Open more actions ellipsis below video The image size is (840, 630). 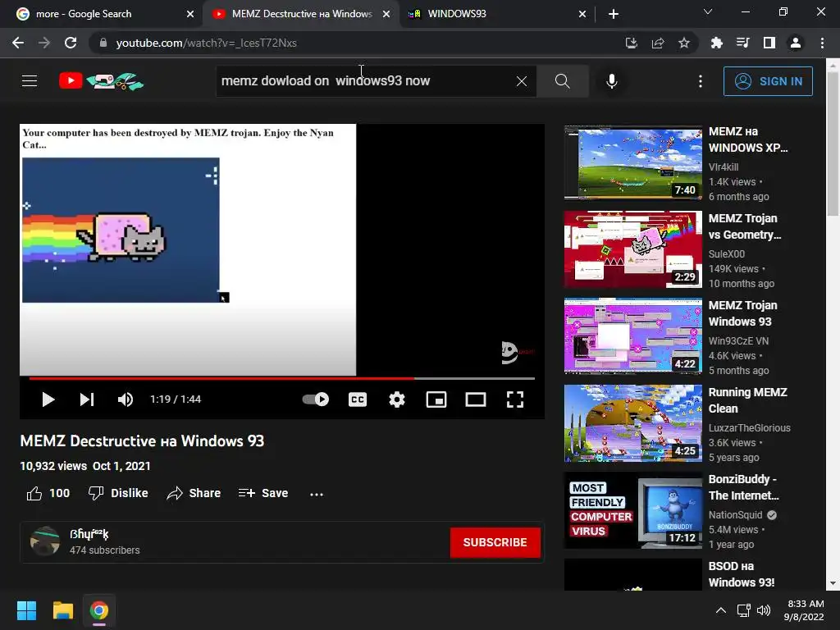pyautogui.click(x=317, y=494)
